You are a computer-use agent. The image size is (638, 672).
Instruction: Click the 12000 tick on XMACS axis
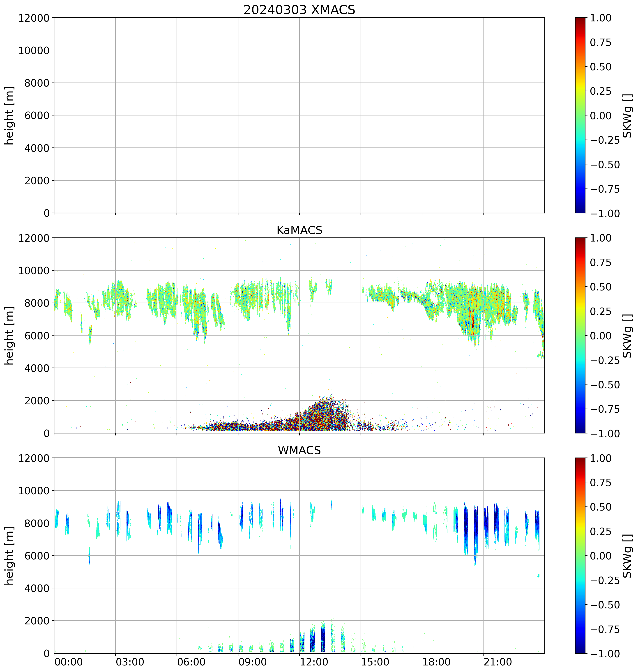(x=34, y=18)
